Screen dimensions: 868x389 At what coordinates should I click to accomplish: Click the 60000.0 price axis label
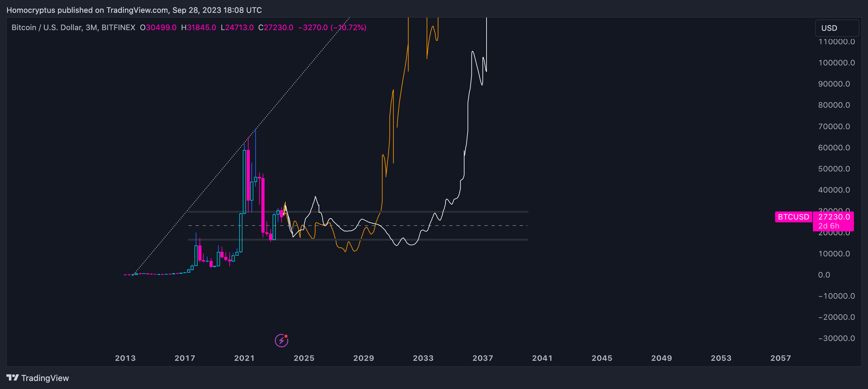(x=834, y=148)
